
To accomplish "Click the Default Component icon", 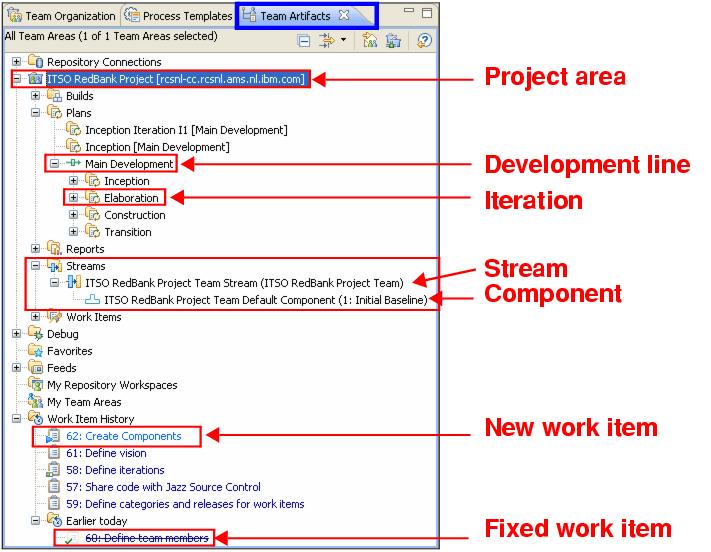I will coord(93,299).
